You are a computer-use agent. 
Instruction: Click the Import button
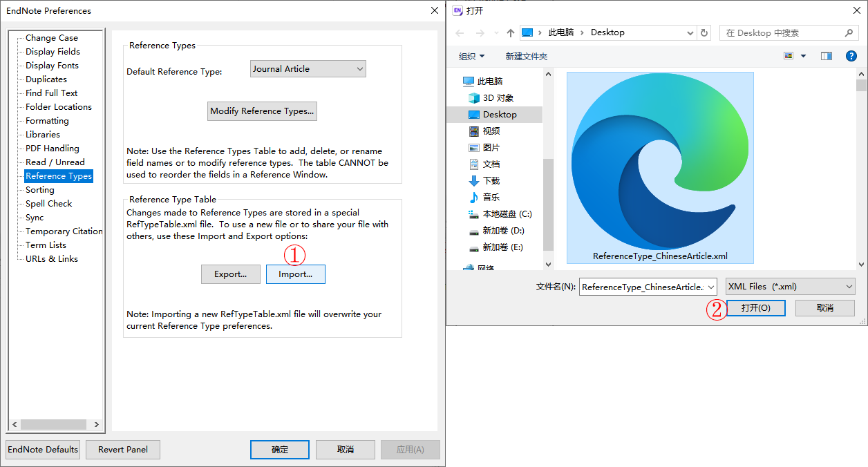click(296, 274)
